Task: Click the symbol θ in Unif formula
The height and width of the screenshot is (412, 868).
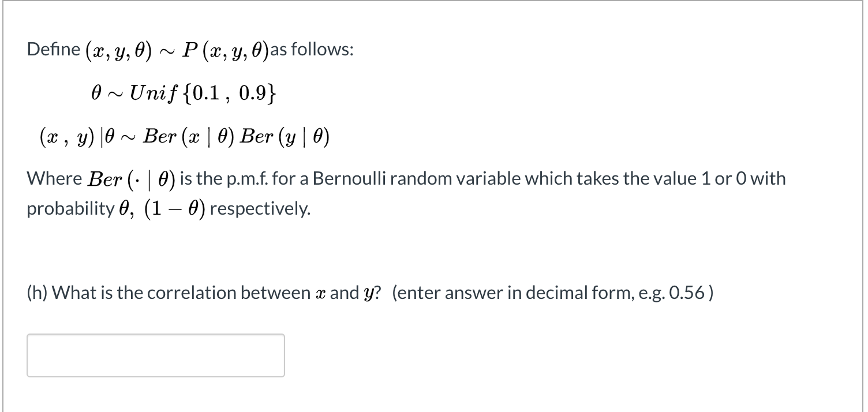Action: point(96,93)
